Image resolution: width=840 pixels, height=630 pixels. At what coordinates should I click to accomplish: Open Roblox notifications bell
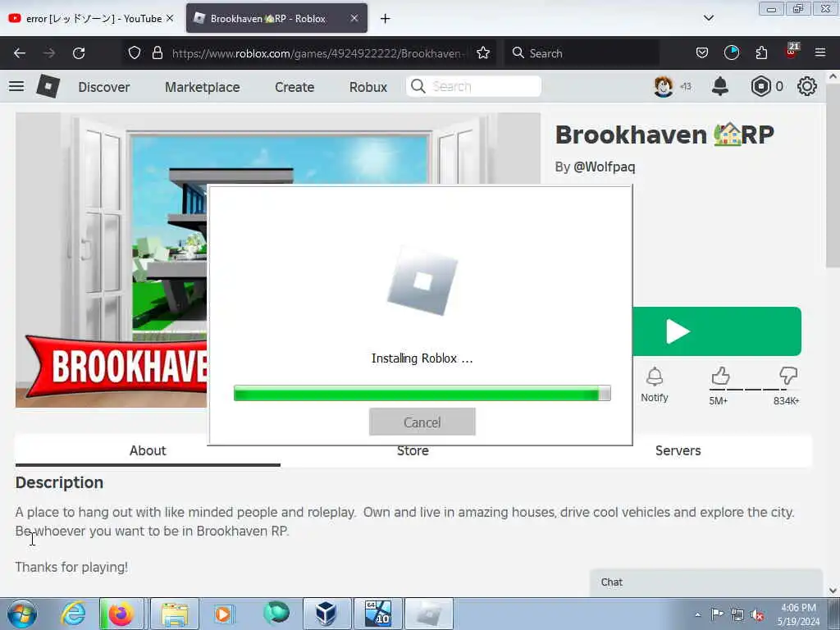click(x=720, y=86)
